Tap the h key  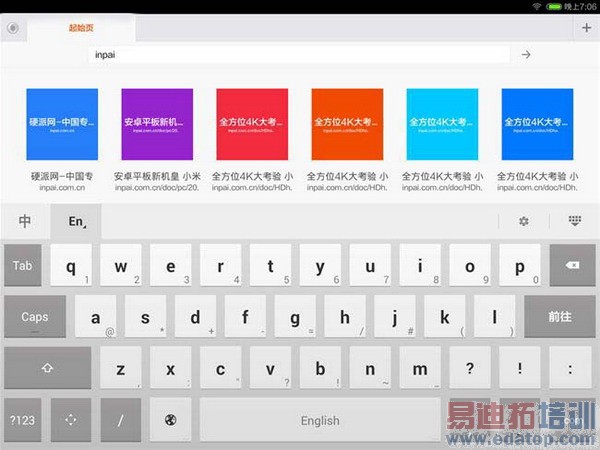click(x=345, y=316)
